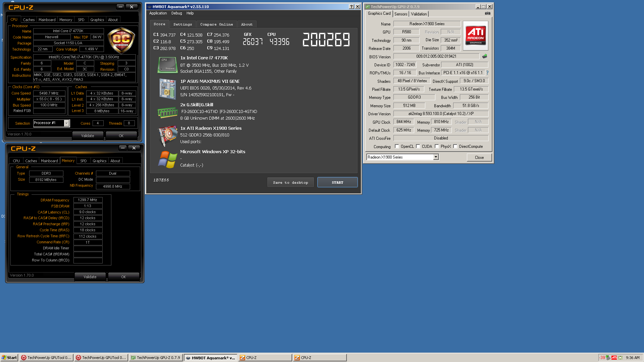Click Close button in GPU-Z
The image size is (644, 362).
479,158
